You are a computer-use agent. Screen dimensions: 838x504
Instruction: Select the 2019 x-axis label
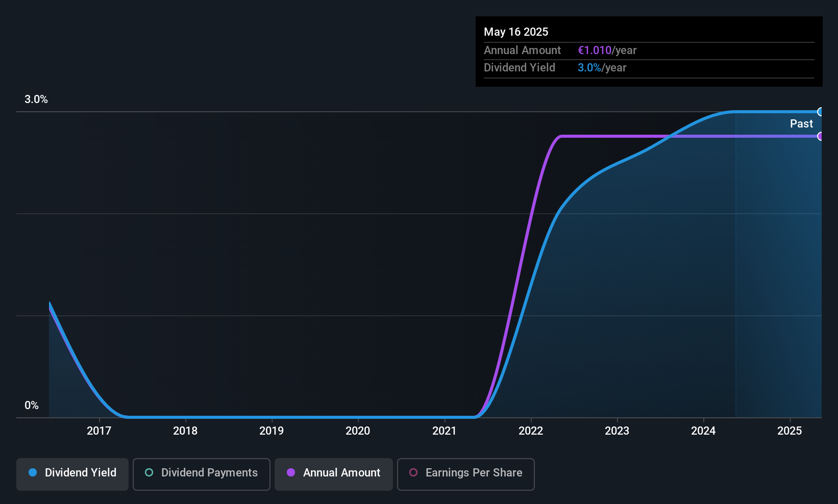[272, 431]
